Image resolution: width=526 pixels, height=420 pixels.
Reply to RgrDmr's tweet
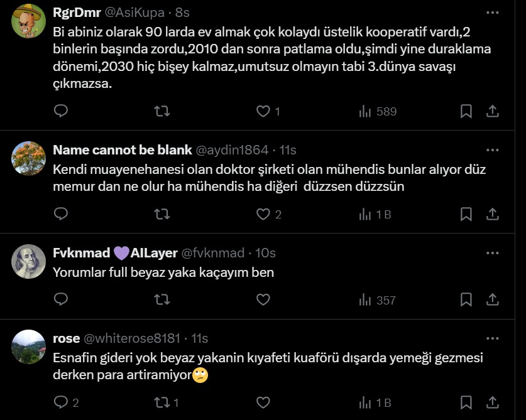[61, 111]
